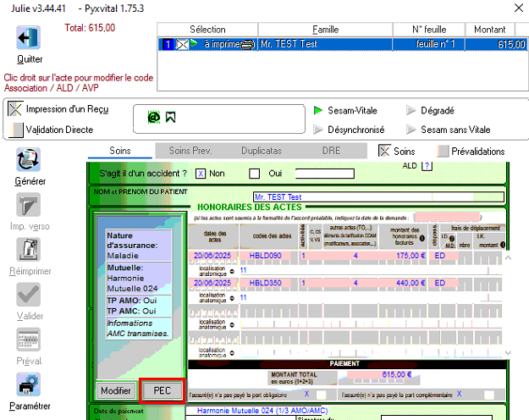Click the Valider checkmark icon
This screenshot has height=420, width=529.
pyautogui.click(x=28, y=295)
